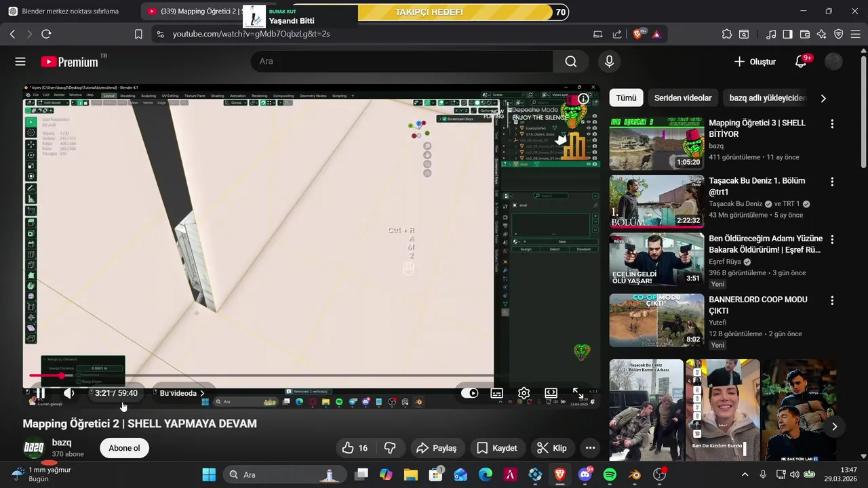
Task: Expand the 'Bu videoda' chapters chevron
Action: [x=202, y=393]
